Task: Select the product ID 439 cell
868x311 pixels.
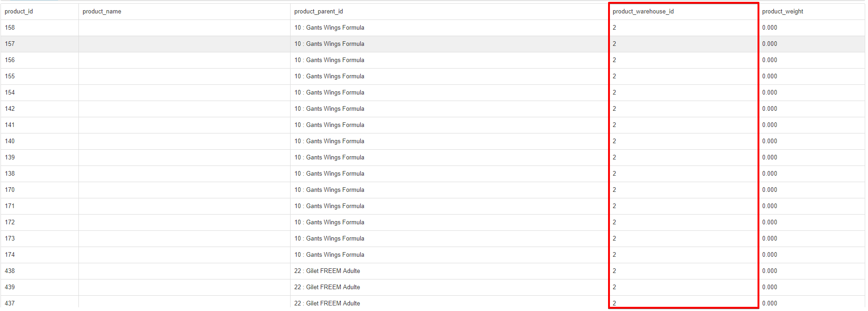Action: click(x=10, y=287)
